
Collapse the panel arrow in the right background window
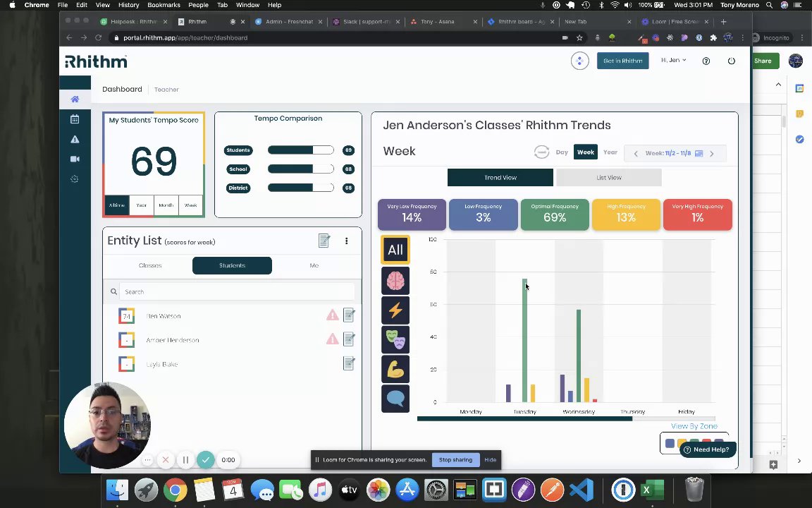(778, 85)
